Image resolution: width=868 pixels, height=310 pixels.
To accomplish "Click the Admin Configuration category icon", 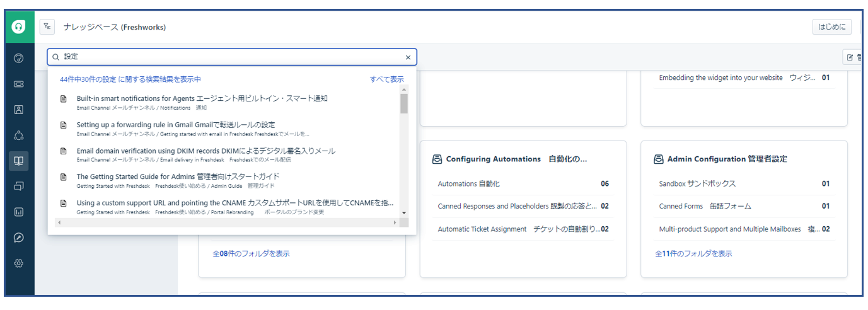I will tap(658, 159).
